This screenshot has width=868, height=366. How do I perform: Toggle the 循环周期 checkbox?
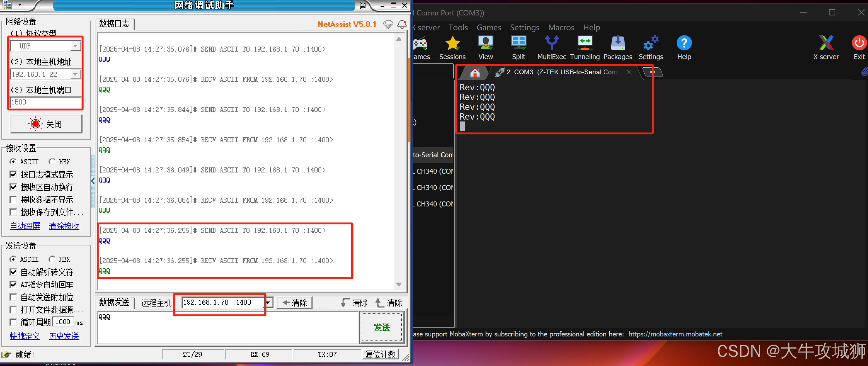pos(14,322)
